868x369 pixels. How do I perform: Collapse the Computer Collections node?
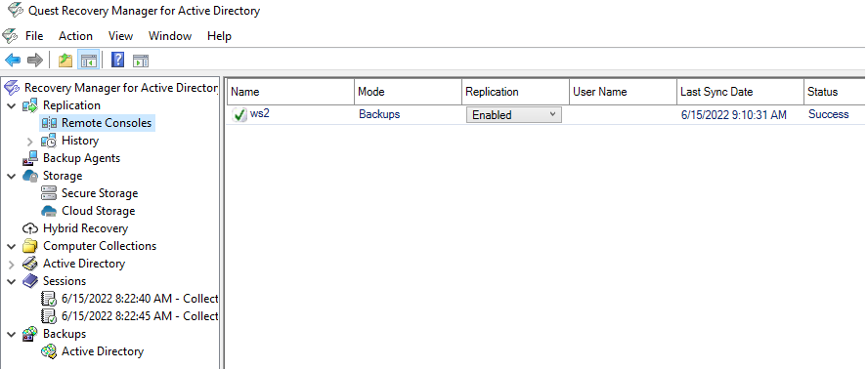pos(12,246)
